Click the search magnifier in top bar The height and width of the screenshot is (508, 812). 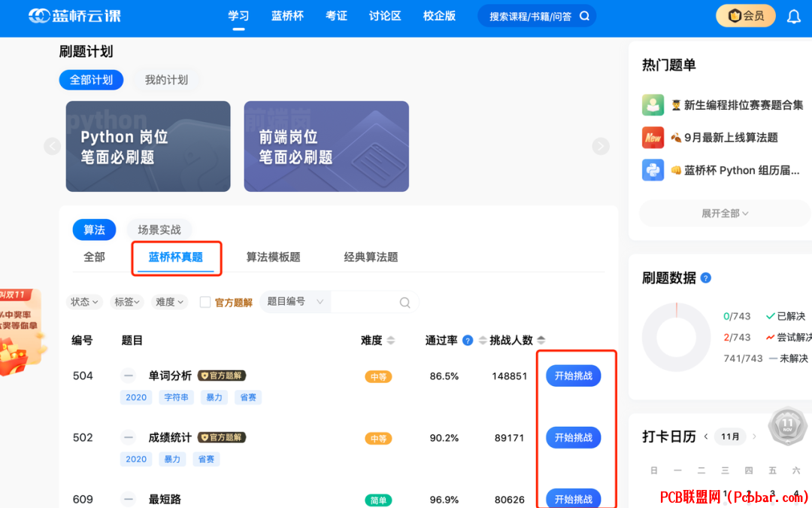click(584, 16)
